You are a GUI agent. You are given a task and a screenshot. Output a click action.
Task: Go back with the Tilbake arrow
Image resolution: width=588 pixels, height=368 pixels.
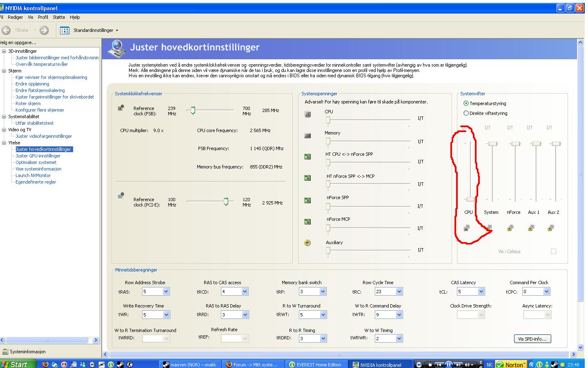6,30
